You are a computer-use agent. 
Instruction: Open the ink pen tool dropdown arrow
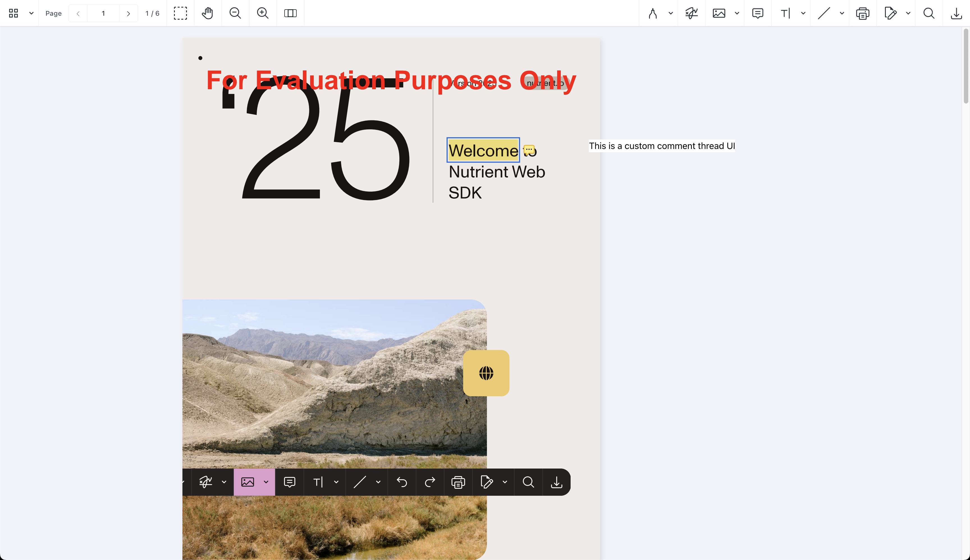coord(671,13)
